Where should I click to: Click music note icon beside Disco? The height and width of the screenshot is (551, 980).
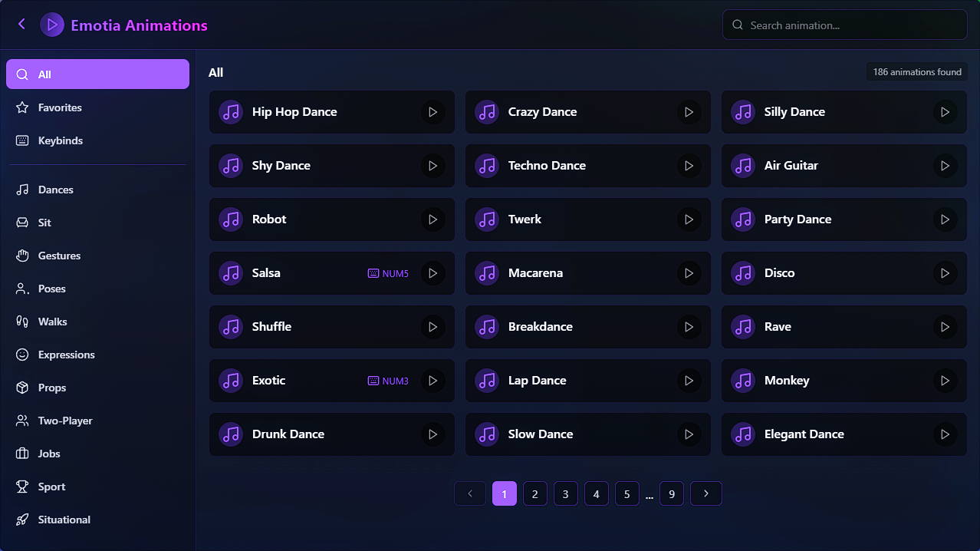click(743, 273)
